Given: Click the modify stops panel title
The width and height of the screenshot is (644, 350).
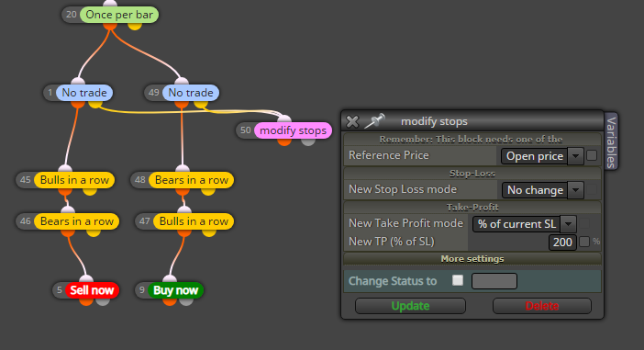Looking at the screenshot, I should point(434,121).
